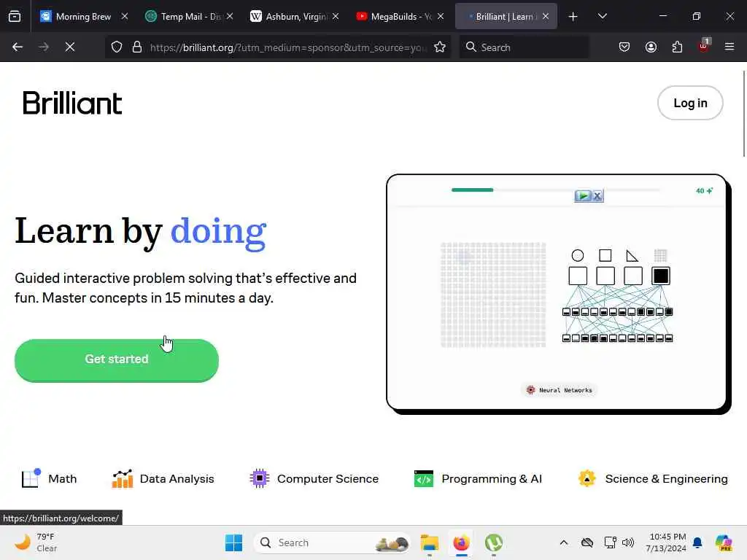Click the circle shape in demo
Image resolution: width=747 pixels, height=560 pixels.
point(578,256)
